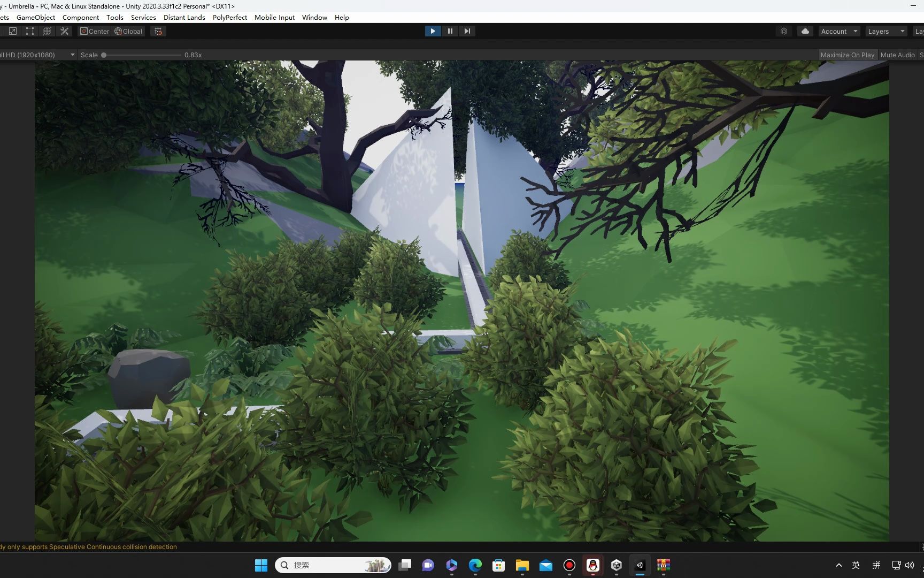Open the Account dropdown

pyautogui.click(x=839, y=32)
